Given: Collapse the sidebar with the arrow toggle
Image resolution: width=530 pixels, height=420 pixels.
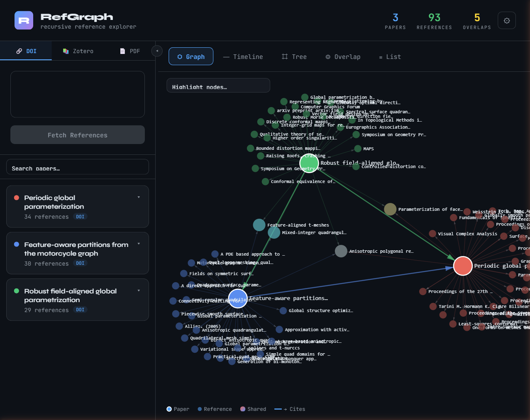Looking at the screenshot, I should [157, 51].
